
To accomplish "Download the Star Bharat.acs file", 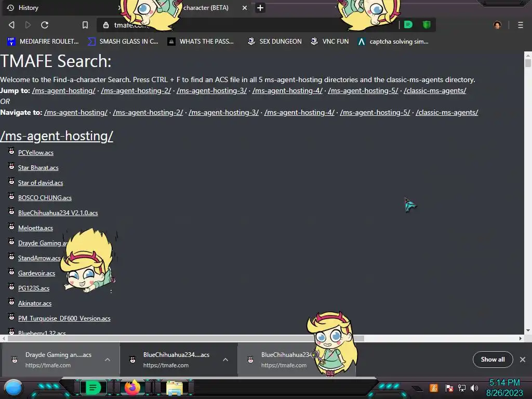I will pyautogui.click(x=38, y=168).
